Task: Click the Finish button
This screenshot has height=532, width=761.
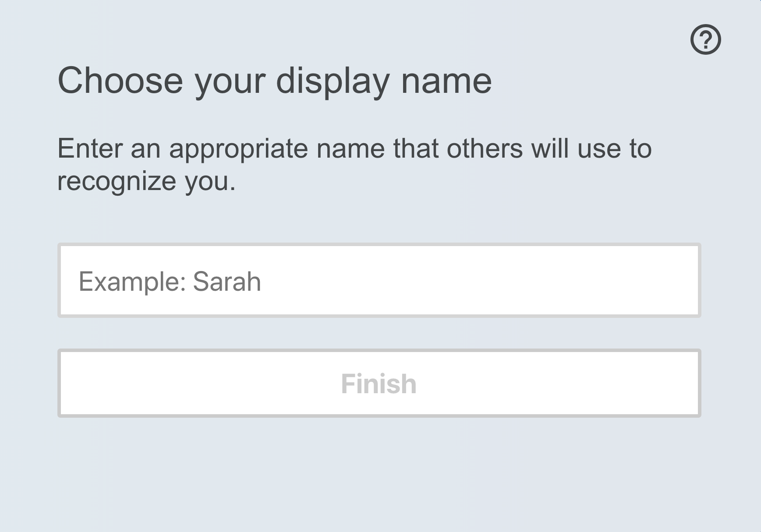Action: [379, 383]
